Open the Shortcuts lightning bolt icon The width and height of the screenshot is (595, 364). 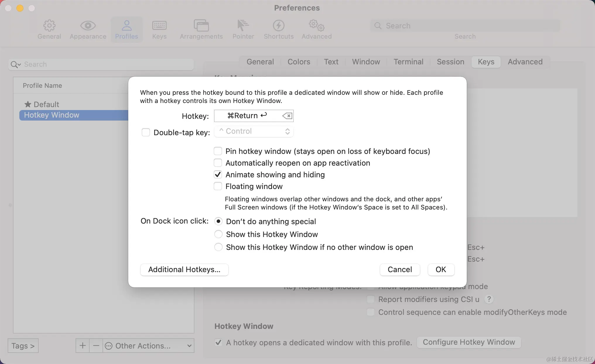(278, 26)
